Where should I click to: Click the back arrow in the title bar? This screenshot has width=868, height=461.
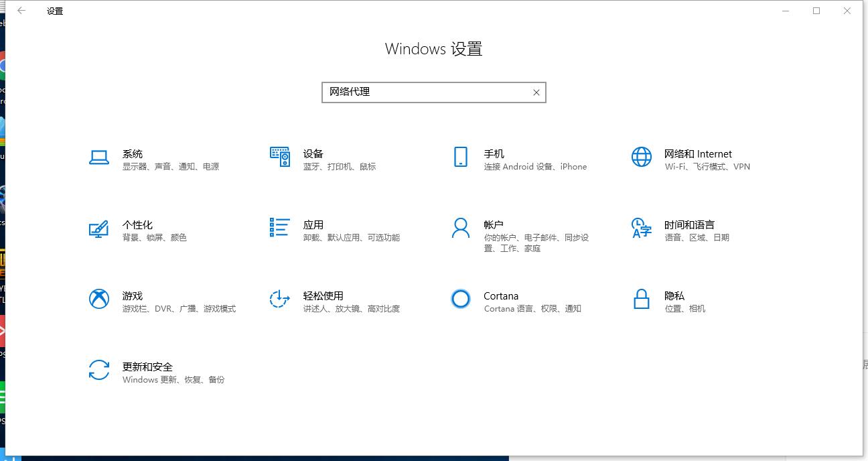[21, 11]
